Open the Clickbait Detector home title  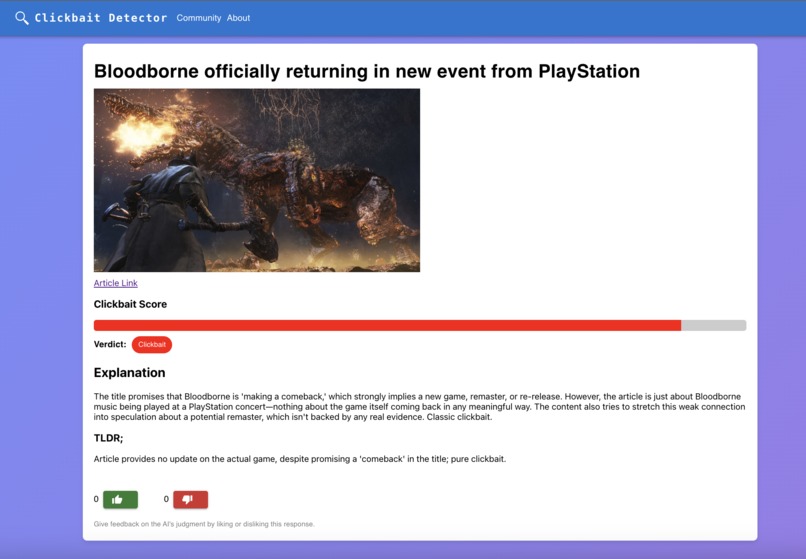[x=101, y=18]
